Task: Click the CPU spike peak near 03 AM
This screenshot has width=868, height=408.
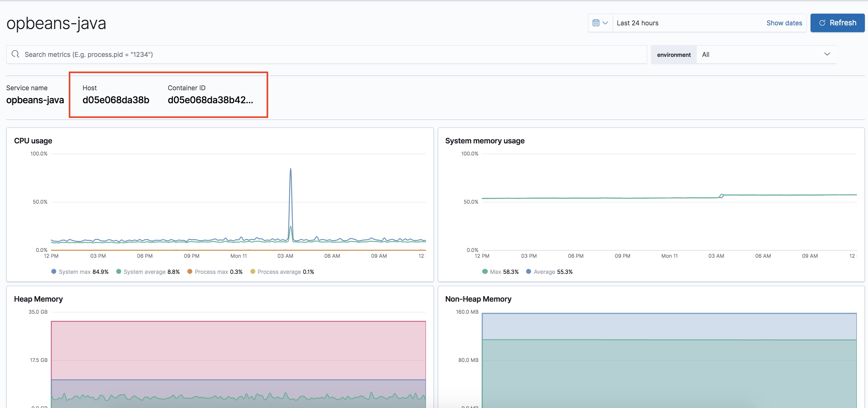Action: click(x=291, y=169)
